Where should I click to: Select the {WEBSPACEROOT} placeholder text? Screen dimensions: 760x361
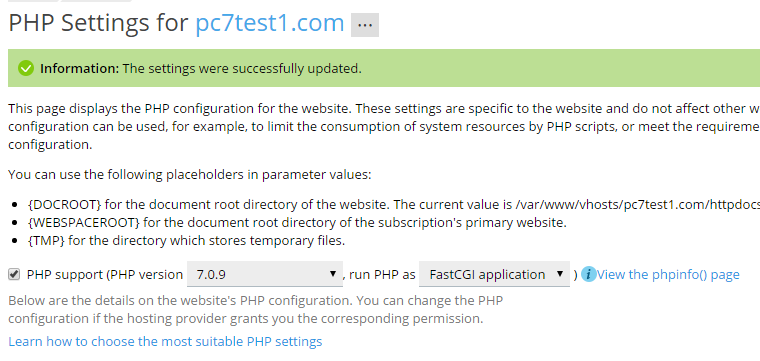pyautogui.click(x=84, y=223)
